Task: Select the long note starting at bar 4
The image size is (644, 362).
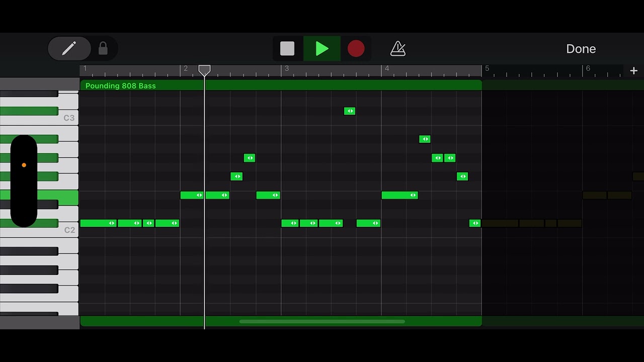Action: tap(399, 195)
